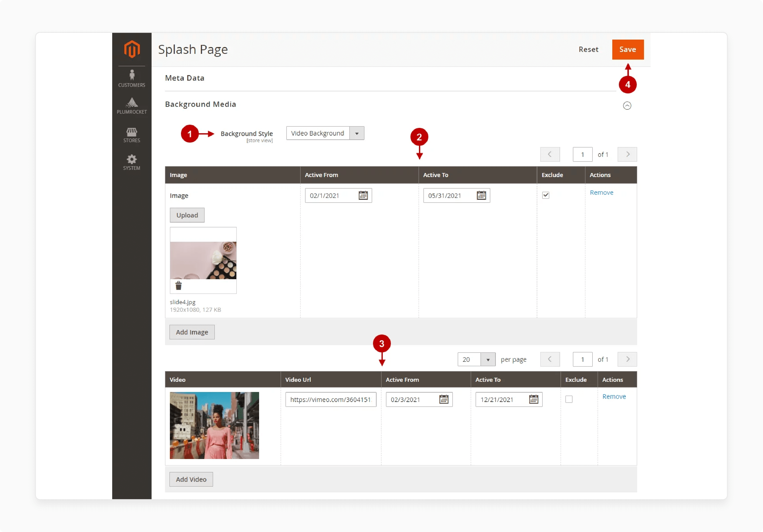Click the image Active To date field
Viewport: 763px width, 532px height.
click(x=457, y=196)
